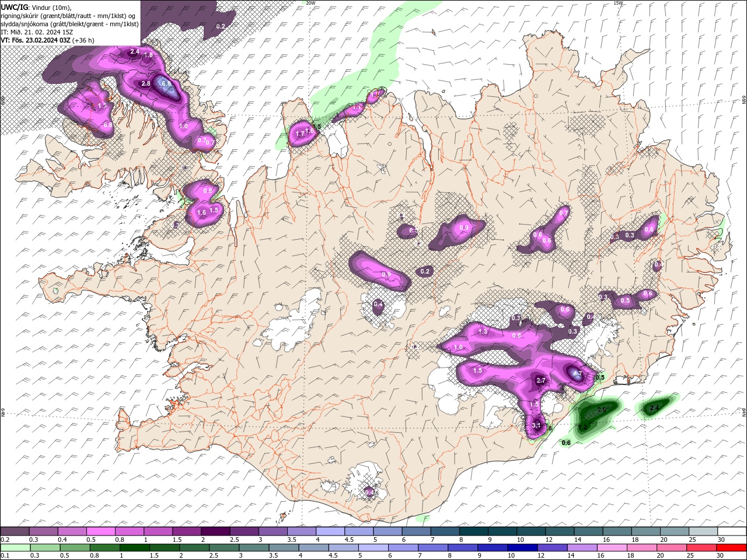
Task: Click the 4.7 precipitation value in the southeast
Action: point(577,374)
